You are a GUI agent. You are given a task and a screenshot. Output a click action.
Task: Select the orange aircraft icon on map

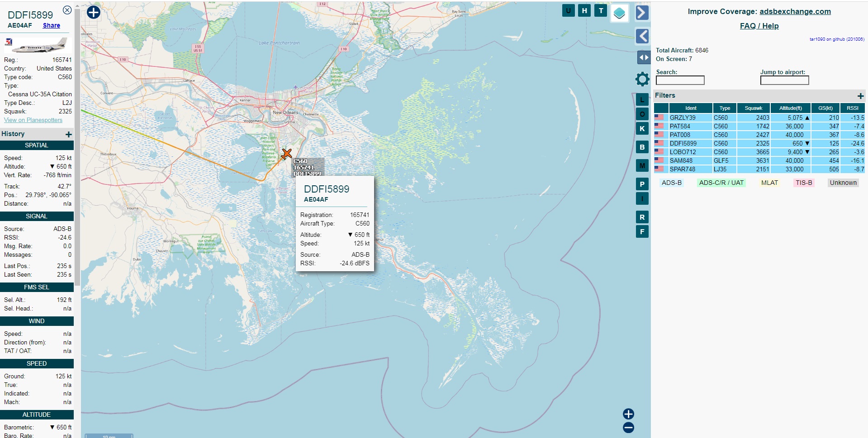pos(286,154)
